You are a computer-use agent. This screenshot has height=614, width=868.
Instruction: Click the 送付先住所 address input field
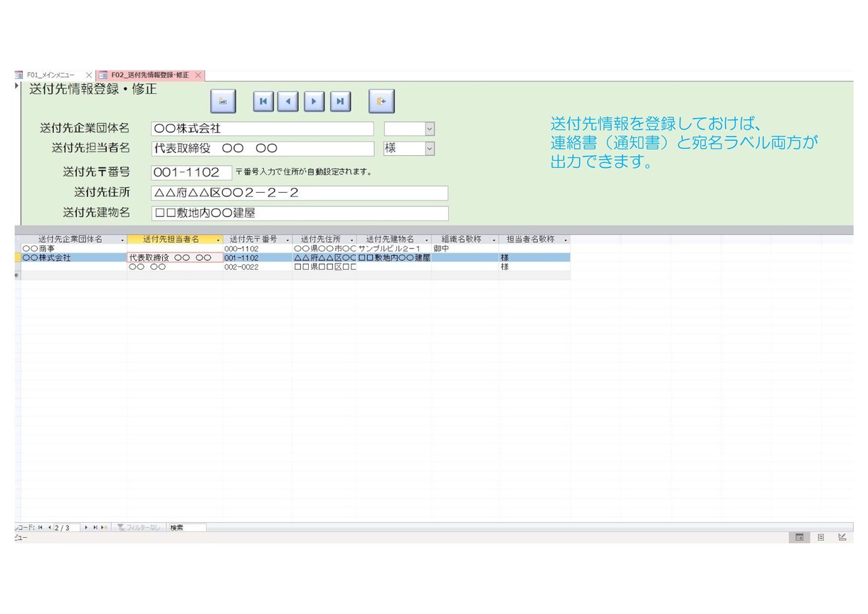pyautogui.click(x=300, y=193)
